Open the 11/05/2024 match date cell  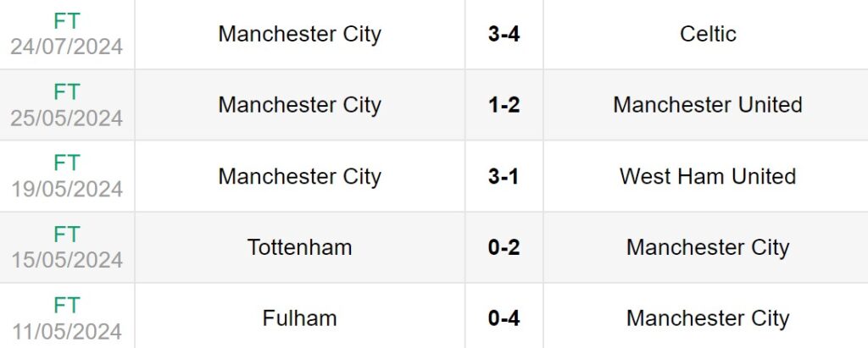[x=66, y=331]
